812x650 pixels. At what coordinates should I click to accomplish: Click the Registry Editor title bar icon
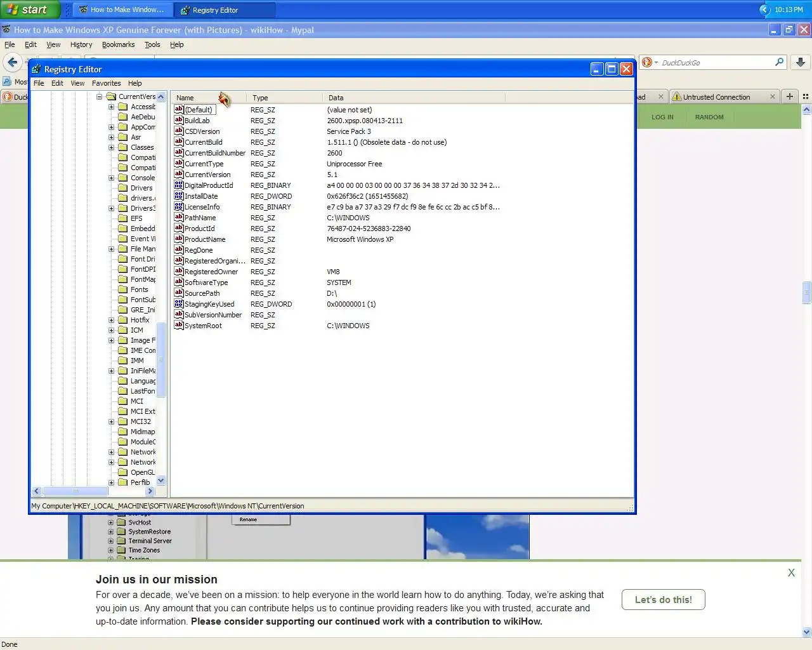click(37, 69)
